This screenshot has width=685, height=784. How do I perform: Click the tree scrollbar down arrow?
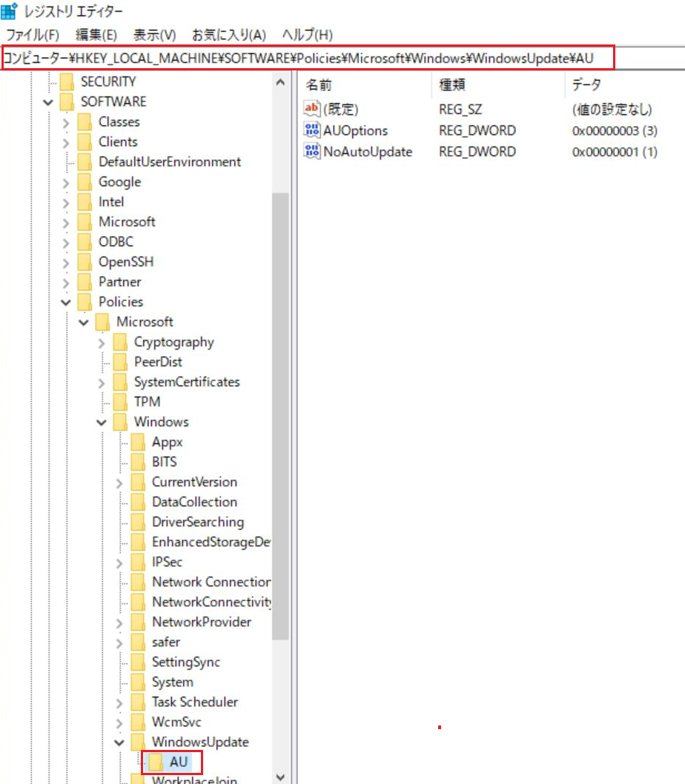pos(280,777)
